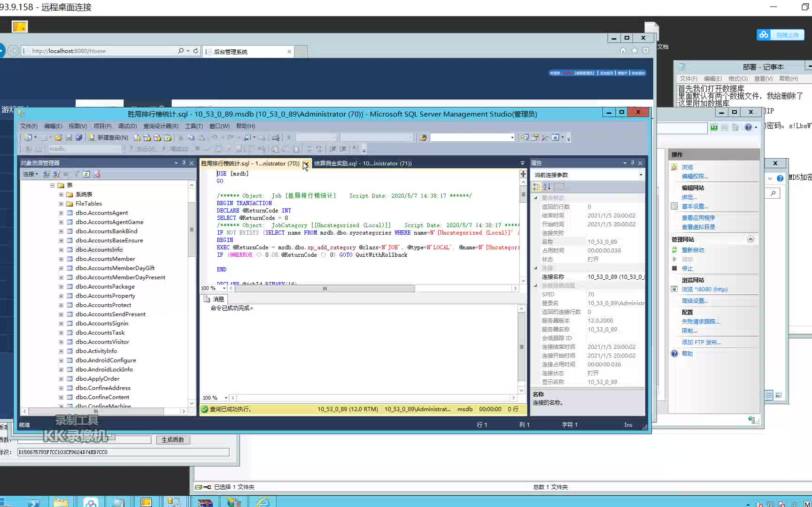This screenshot has width=812, height=507.
Task: Select the dbo.AccountsMember table
Action: 105,259
